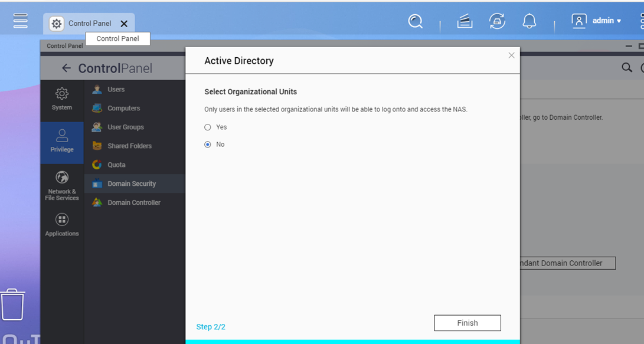The image size is (644, 344).
Task: Open the Recycle Bin on desktop
Action: pos(12,304)
